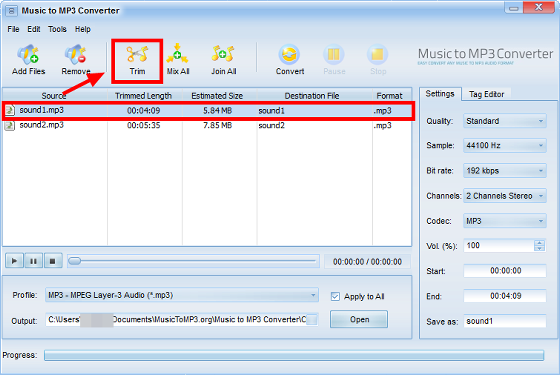Click the Add Files toolbar icon
Image resolution: width=560 pixels, height=375 pixels.
coord(28,59)
